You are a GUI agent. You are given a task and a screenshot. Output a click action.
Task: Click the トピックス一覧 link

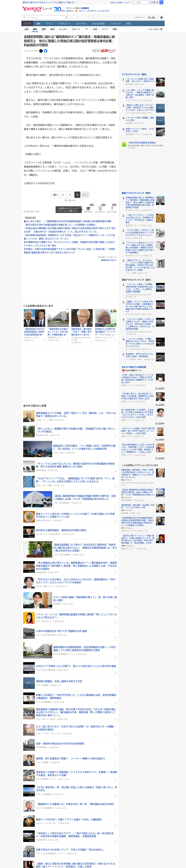(x=155, y=29)
